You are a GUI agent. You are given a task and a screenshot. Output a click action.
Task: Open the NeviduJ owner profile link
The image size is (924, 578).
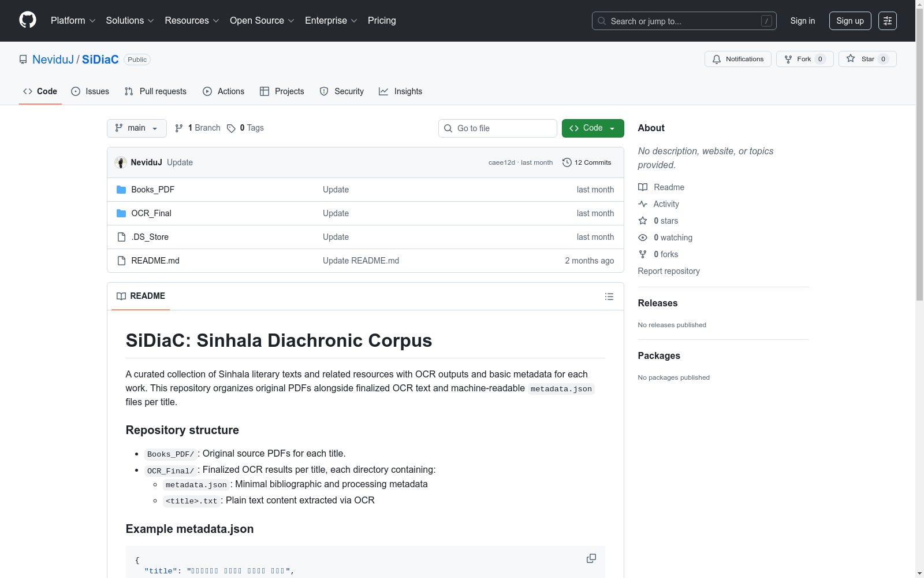(53, 60)
